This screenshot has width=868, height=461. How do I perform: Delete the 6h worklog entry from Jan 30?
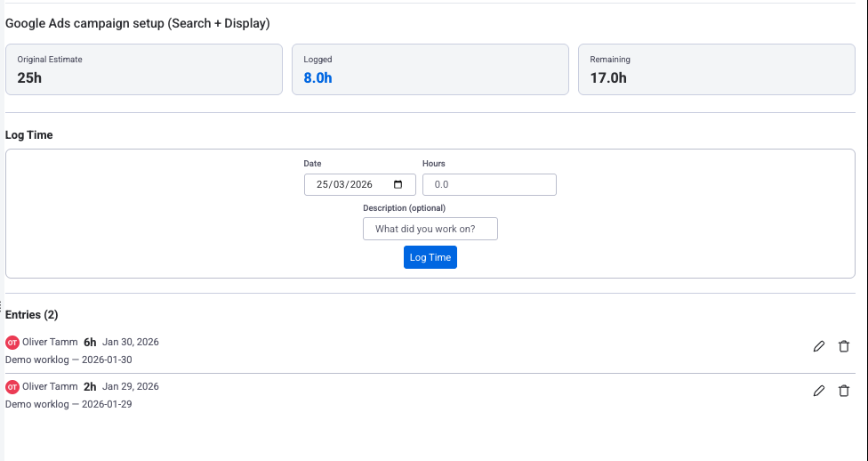click(x=844, y=346)
